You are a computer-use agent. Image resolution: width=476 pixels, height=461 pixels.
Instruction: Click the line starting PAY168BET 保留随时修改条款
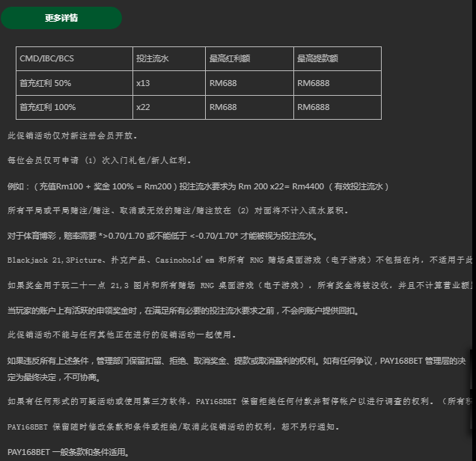[x=173, y=427]
